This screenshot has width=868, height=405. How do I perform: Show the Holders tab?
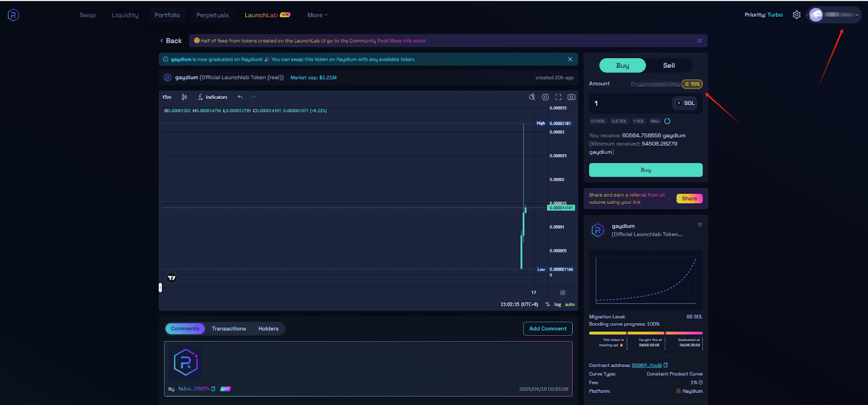coord(269,329)
